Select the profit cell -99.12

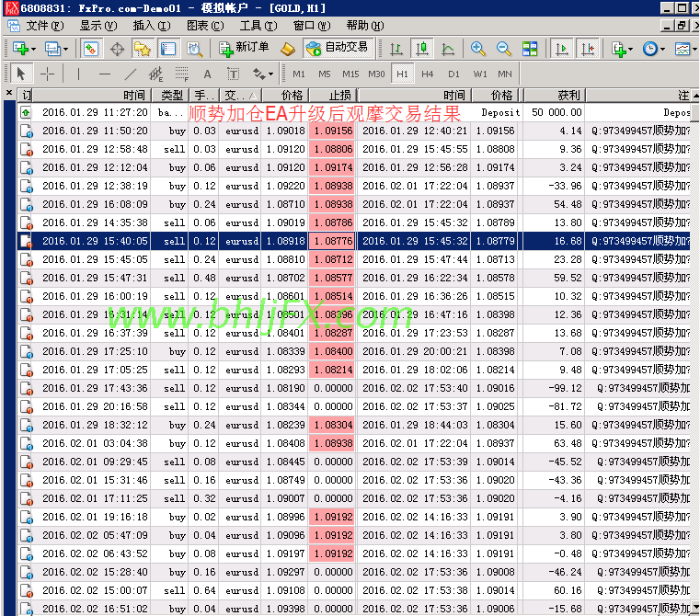(x=553, y=388)
